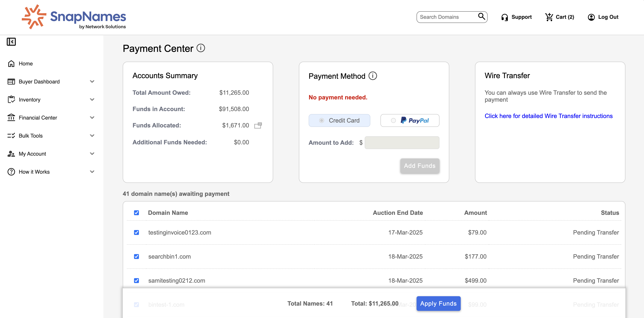Click the search magnifier icon
The width and height of the screenshot is (644, 318).
click(482, 17)
